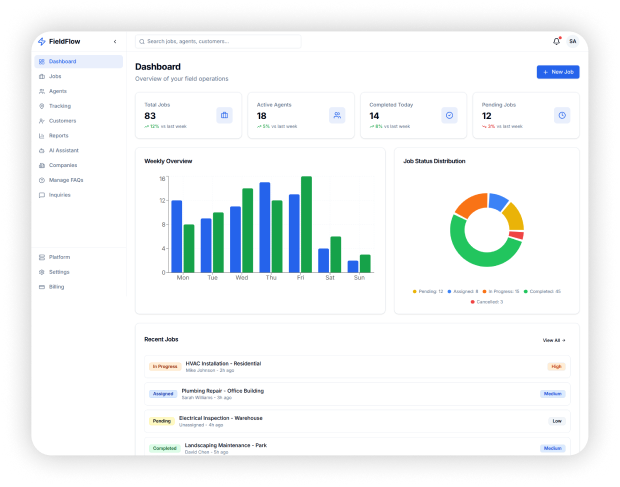Open Manage FAQs section
The image size is (620, 487).
click(65, 180)
